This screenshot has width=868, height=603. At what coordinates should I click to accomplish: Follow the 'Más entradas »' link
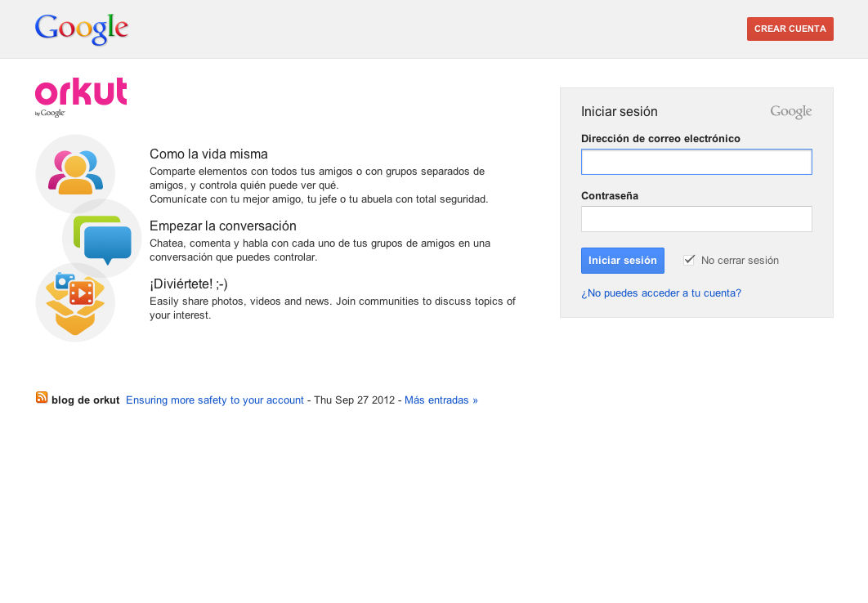click(441, 400)
